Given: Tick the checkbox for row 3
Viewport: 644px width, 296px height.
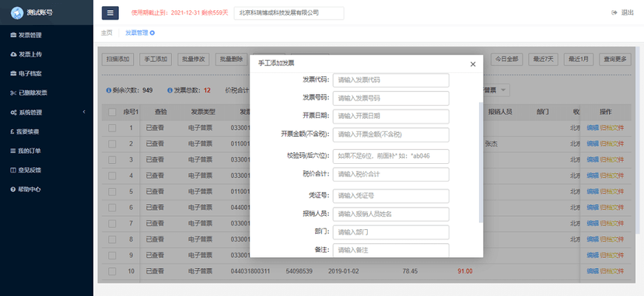Looking at the screenshot, I should click(112, 159).
